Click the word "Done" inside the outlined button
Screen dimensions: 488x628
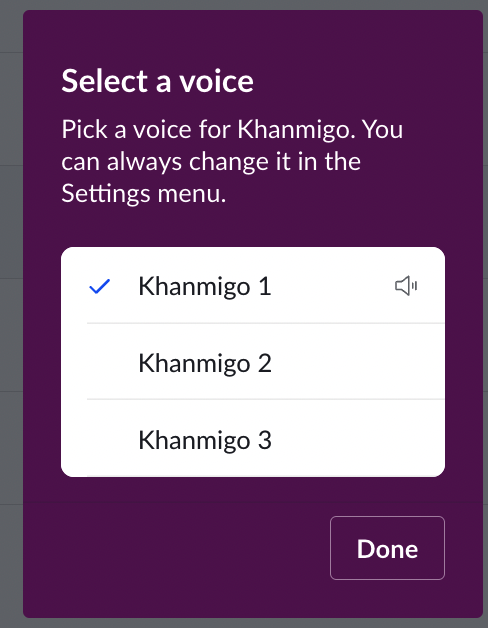click(387, 548)
